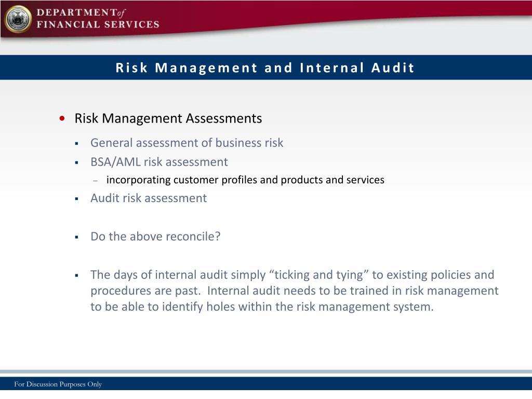532x399 pixels.
Task: Select the 'BSA/AML risk assessment' bullet
Action: [x=159, y=162]
